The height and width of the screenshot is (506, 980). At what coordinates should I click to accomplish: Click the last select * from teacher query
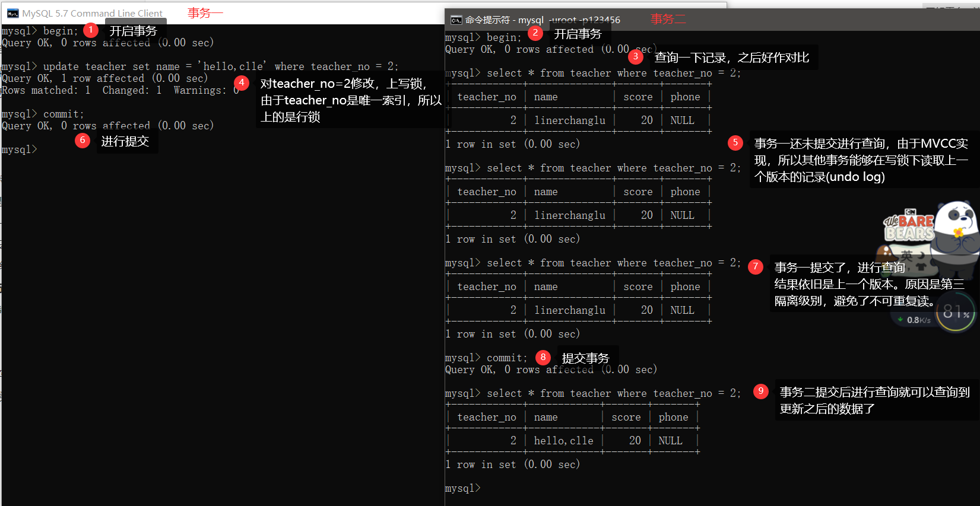point(593,393)
